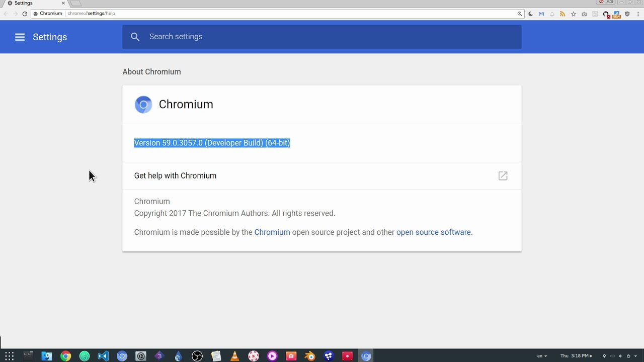Viewport: 644px width, 362px height.
Task: Select the Settings browser tab
Action: coord(35,4)
